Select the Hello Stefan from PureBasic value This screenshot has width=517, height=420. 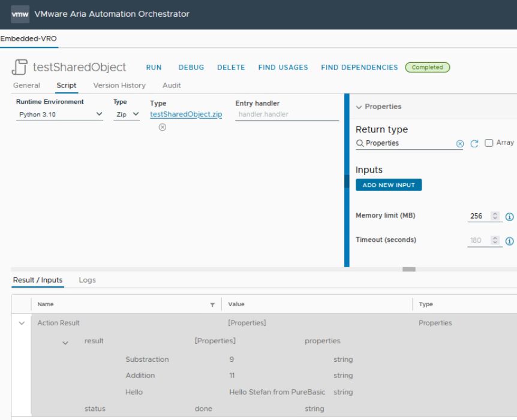pos(277,392)
